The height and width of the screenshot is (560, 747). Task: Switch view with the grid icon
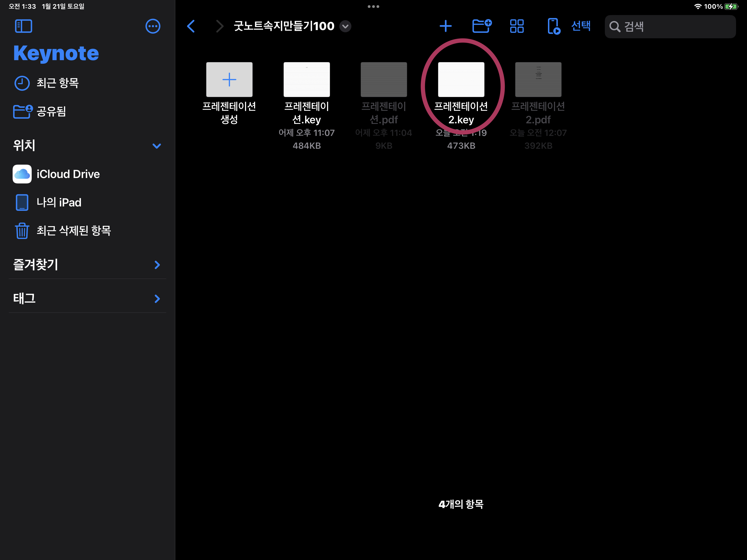coord(517,26)
